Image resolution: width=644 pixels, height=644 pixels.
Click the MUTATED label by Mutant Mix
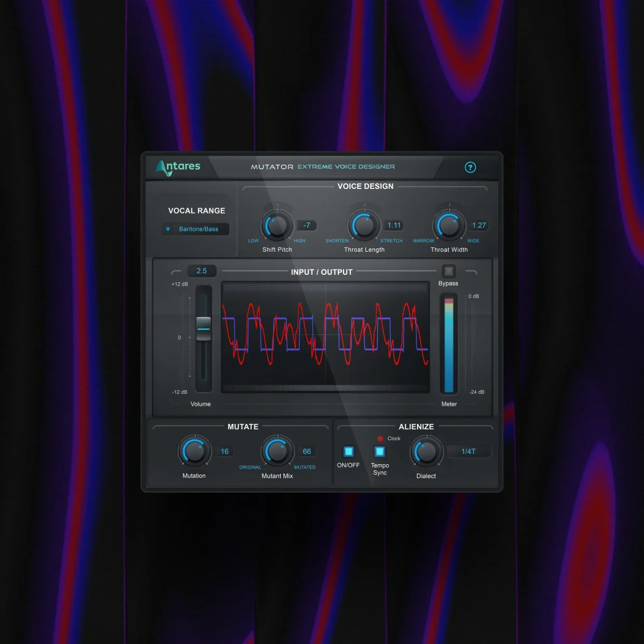point(305,467)
